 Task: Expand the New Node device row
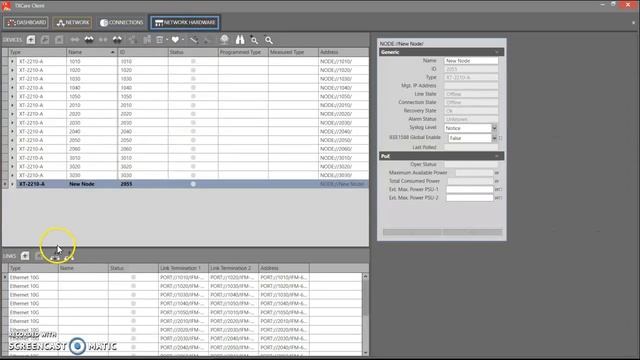[x=12, y=184]
